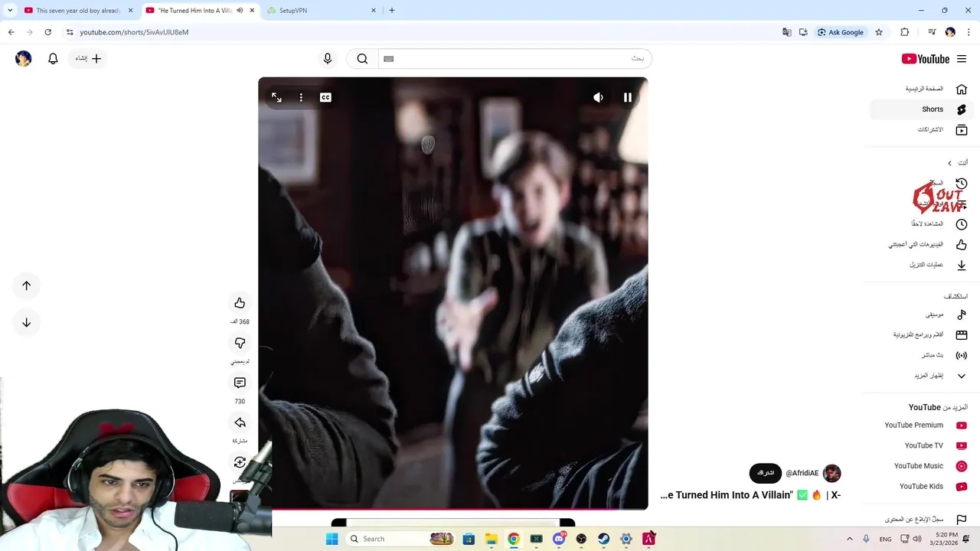The width and height of the screenshot is (980, 551).
Task: Dislike the Short video
Action: (240, 343)
